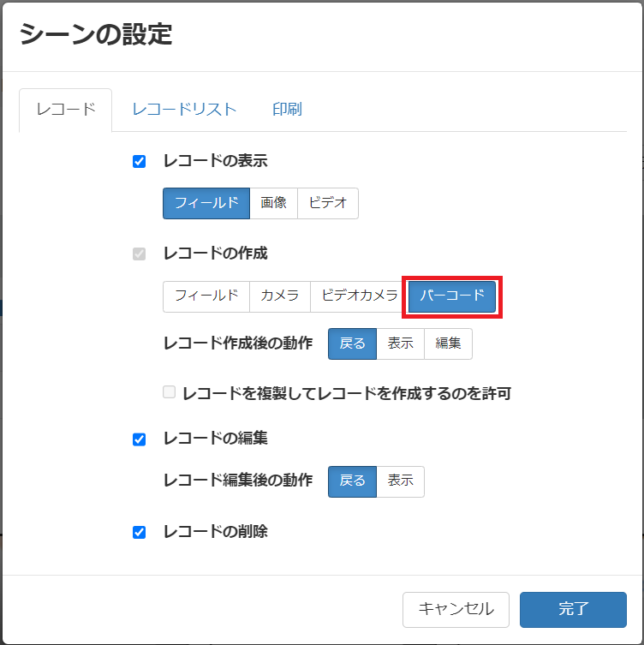Viewport: 644px width, 645px height.
Task: Enable レコードを複製してレコードを作成するのを許可 checkbox
Action: coord(169,392)
